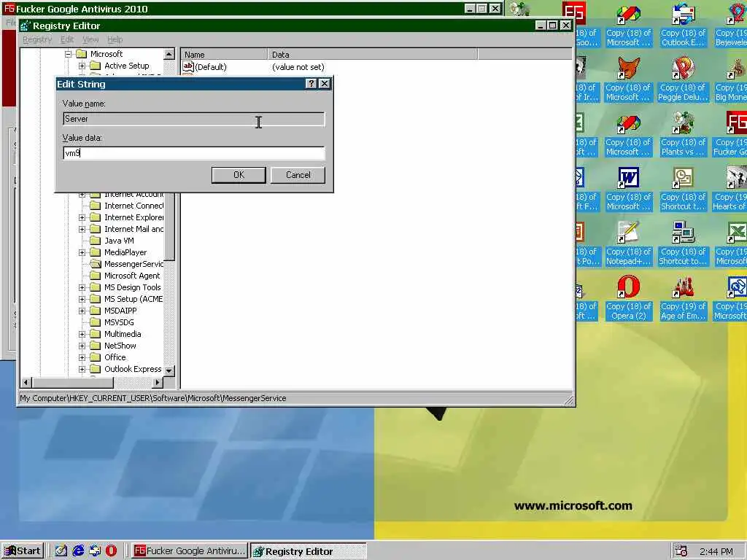Viewport: 747px width, 560px height.
Task: Click the Microsoft Word desktop shortcut
Action: (628, 190)
